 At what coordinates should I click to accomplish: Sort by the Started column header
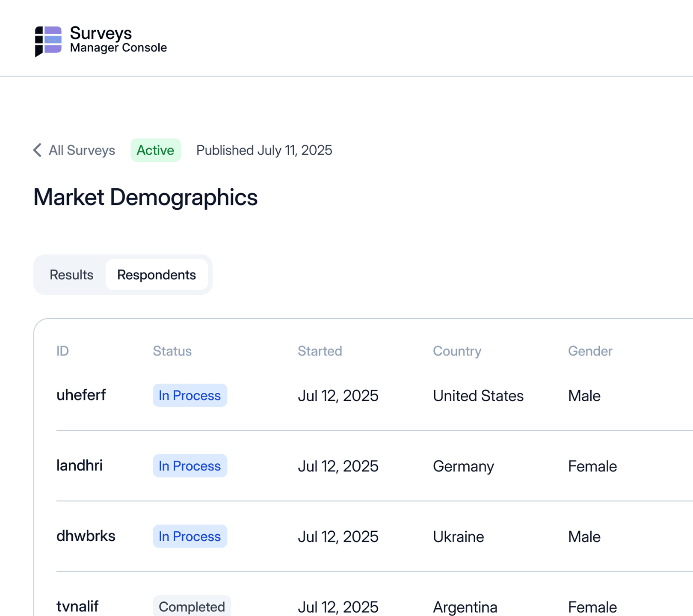click(320, 351)
